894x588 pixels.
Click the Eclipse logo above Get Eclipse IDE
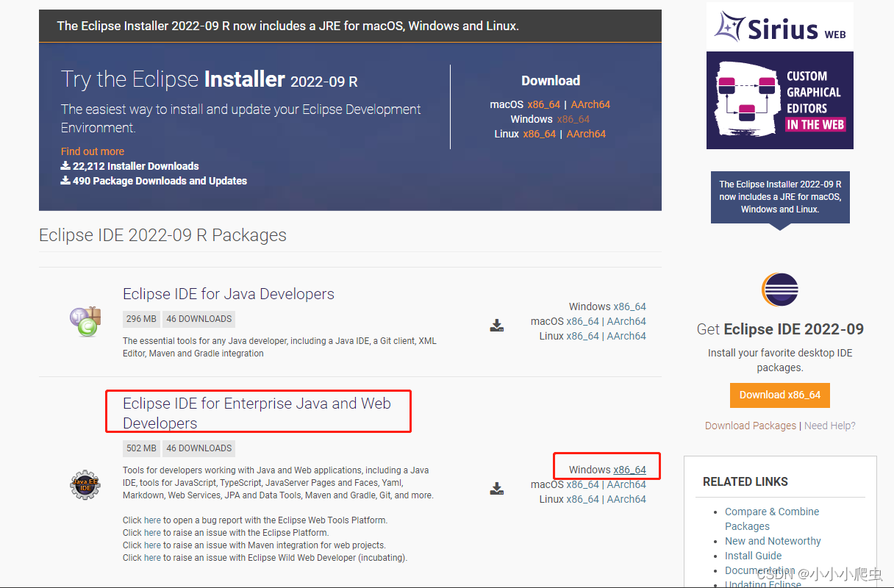pos(780,290)
